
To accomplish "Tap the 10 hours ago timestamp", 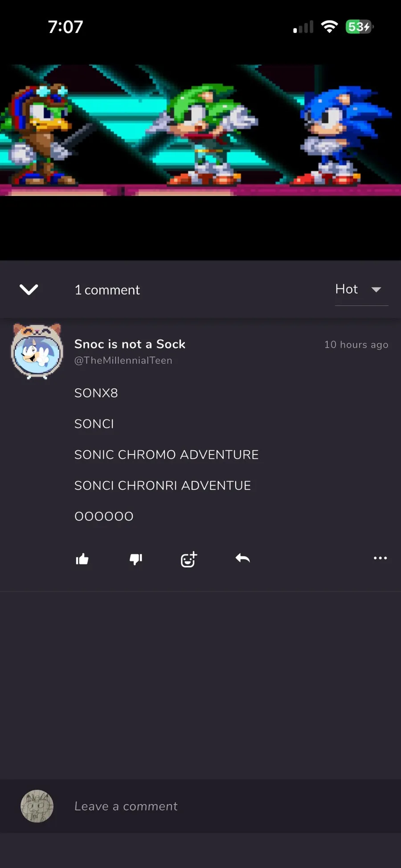I will pos(356,345).
